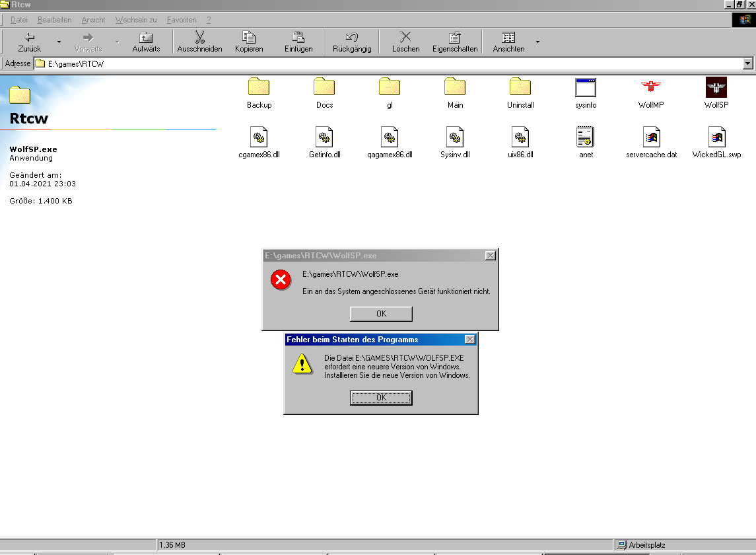The height and width of the screenshot is (555, 756).
Task: Select qagamex86.dll file
Action: point(390,143)
